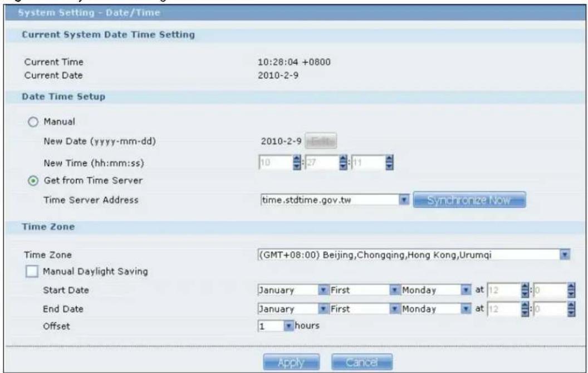
Task: Click Start Date hour spinner arrows
Action: coord(526,290)
